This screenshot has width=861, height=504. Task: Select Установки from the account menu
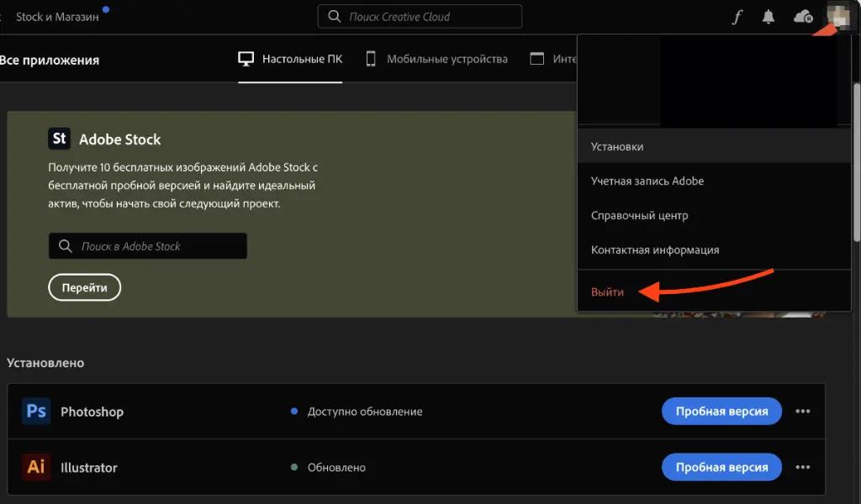point(617,146)
